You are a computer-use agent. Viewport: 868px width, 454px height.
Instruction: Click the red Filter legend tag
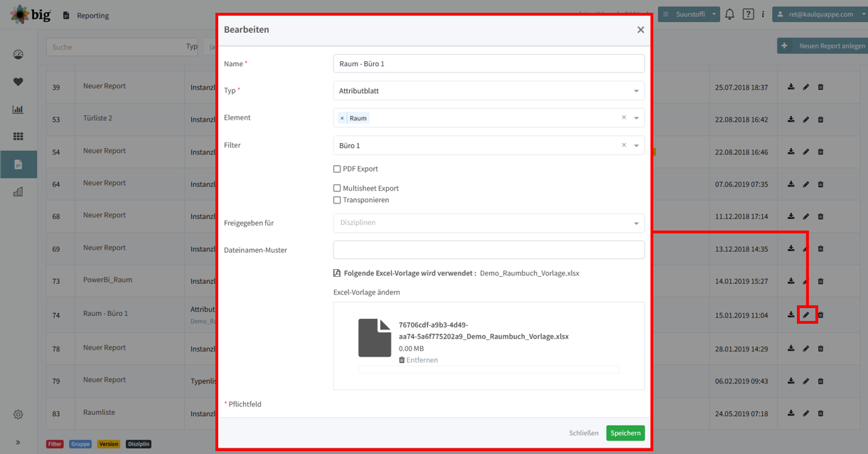coord(55,444)
